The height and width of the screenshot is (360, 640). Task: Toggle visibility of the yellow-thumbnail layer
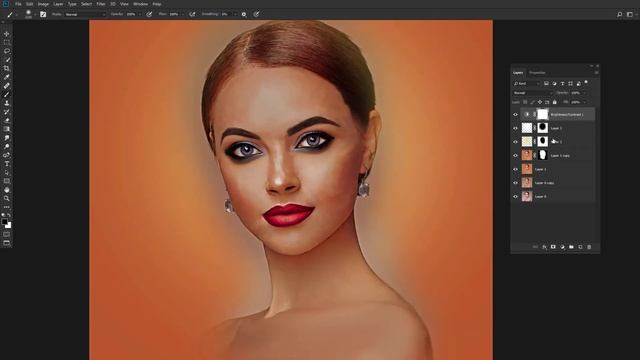515,142
